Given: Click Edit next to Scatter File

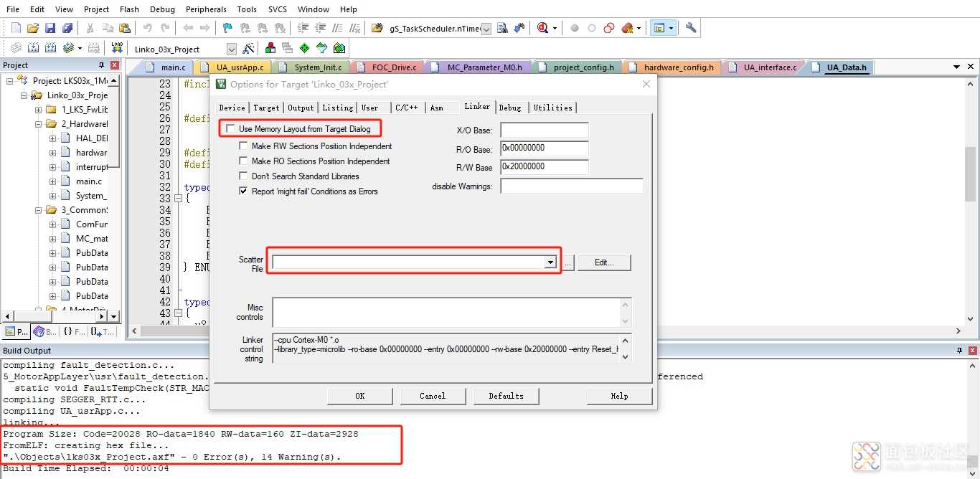Looking at the screenshot, I should pos(605,262).
